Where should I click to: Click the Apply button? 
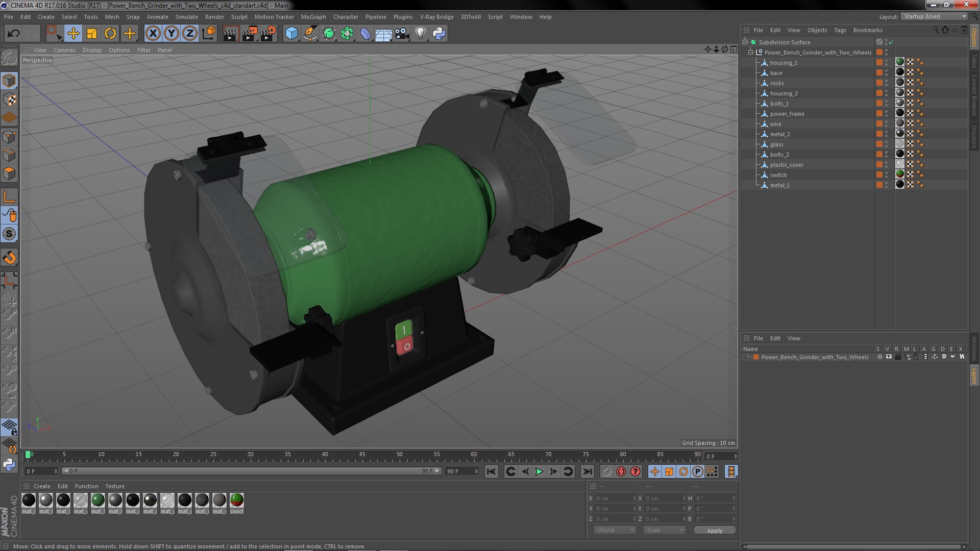714,531
